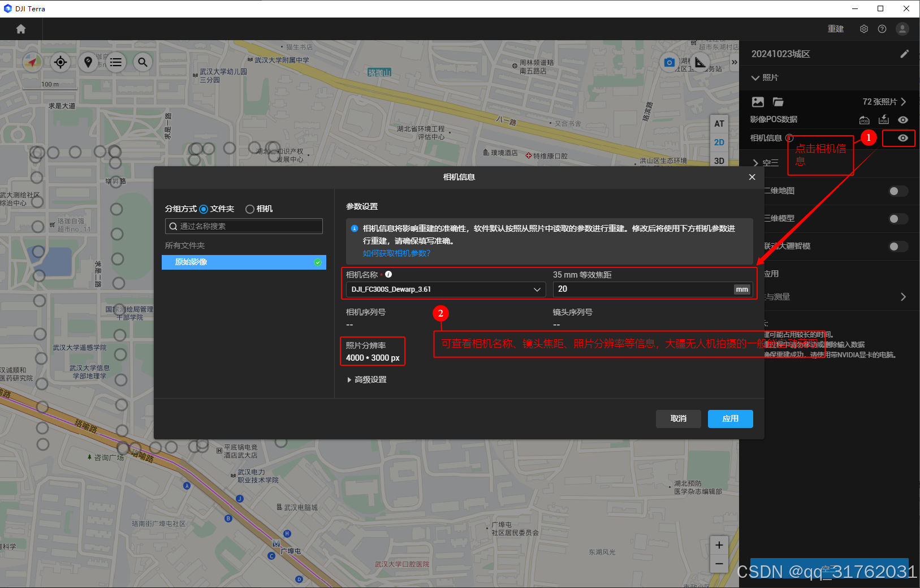
Task: Close the 相机信息 dialog
Action: tap(752, 177)
